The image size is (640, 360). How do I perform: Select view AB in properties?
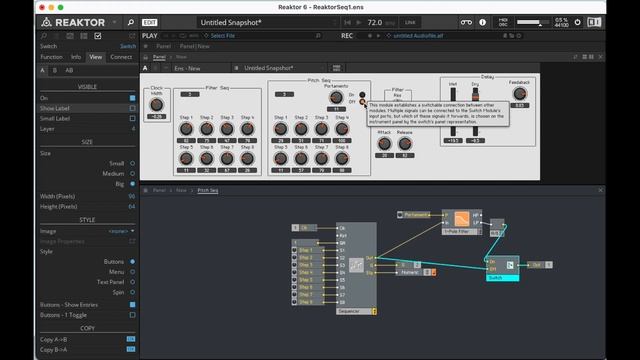coord(69,70)
